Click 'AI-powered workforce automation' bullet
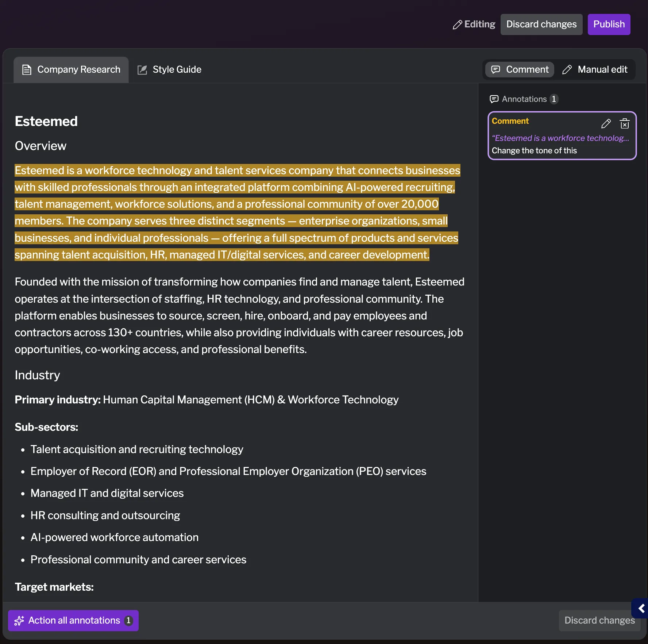Image resolution: width=648 pixels, height=644 pixels. pos(115,537)
